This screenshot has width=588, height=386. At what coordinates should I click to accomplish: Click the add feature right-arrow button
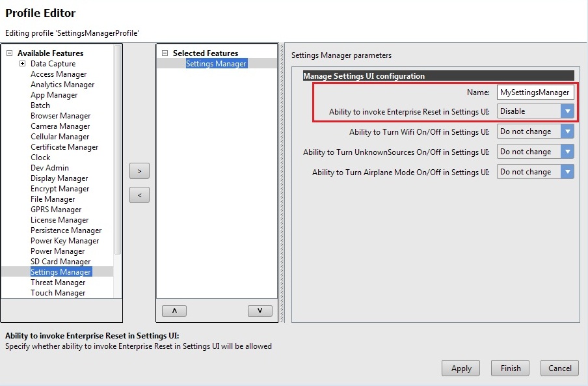(139, 171)
